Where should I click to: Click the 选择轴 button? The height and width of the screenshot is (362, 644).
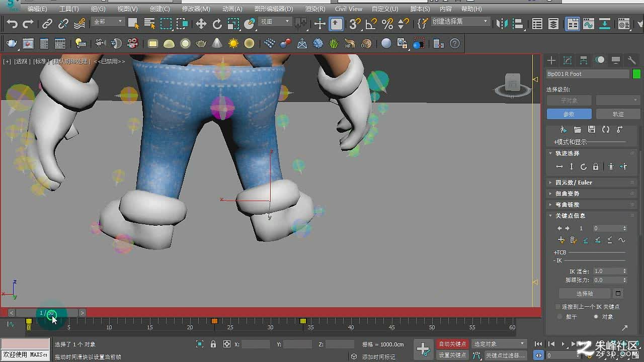tap(585, 293)
